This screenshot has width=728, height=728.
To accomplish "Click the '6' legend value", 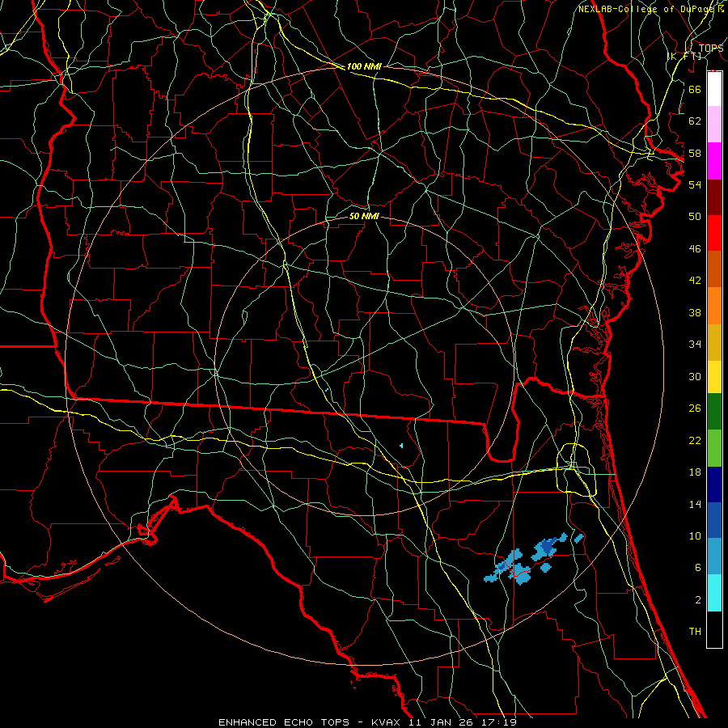I will [x=697, y=569].
